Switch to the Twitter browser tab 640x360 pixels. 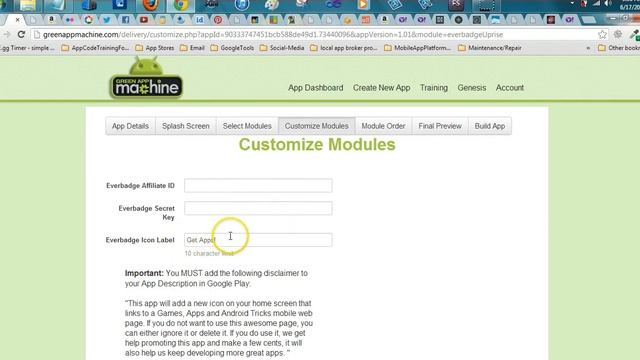point(107,20)
